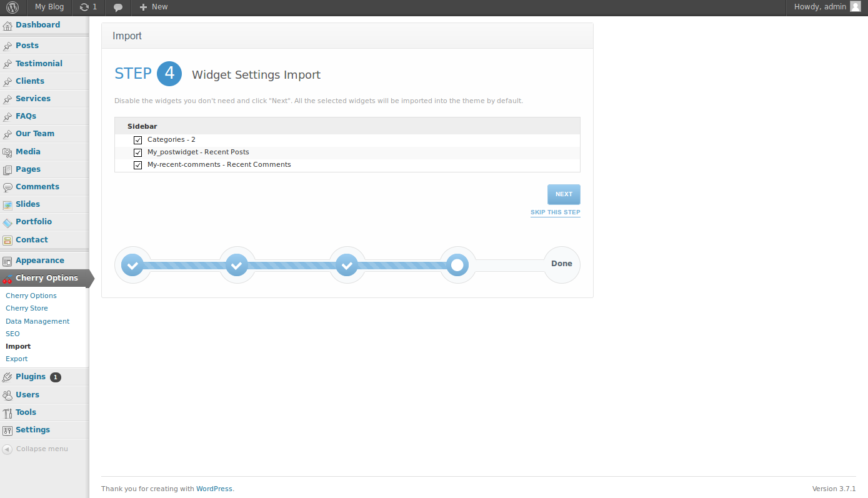868x498 pixels.
Task: Click the Collapse menu arrow icon
Action: (7, 449)
